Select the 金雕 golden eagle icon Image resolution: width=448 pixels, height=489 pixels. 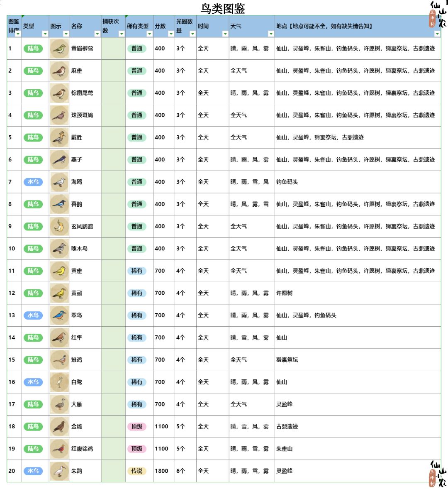59,427
